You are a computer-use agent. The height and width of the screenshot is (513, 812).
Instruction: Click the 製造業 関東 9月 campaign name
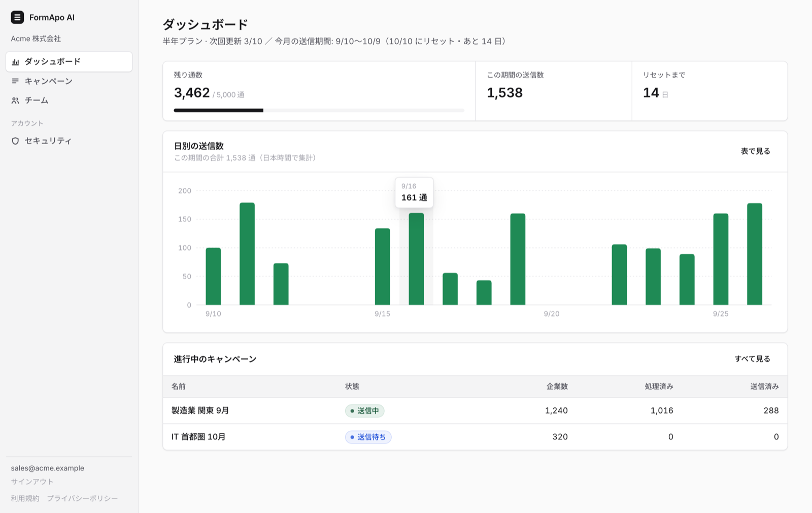pos(200,411)
